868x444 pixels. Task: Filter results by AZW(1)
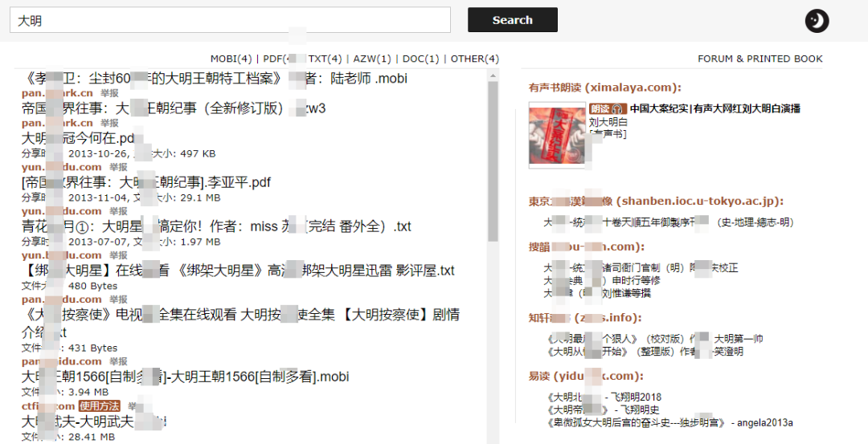pos(372,59)
